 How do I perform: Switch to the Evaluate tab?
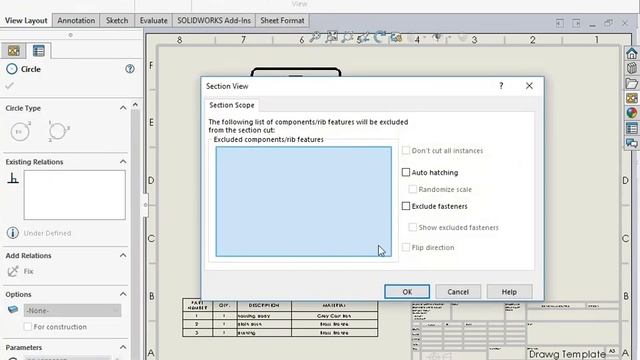[x=153, y=20]
